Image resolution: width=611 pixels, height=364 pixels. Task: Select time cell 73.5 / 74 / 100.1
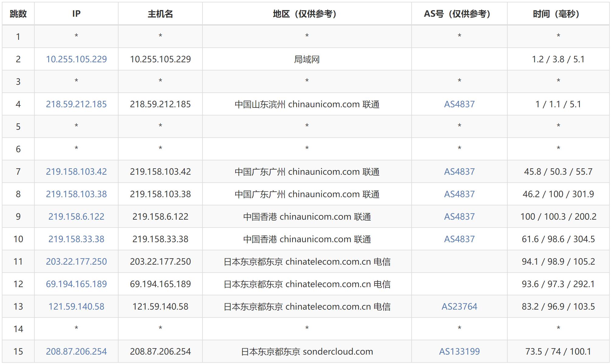(x=558, y=351)
